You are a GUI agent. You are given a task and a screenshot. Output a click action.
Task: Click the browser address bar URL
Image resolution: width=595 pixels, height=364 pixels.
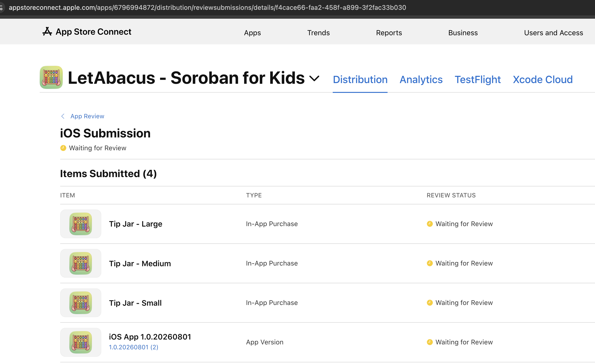pyautogui.click(x=207, y=7)
